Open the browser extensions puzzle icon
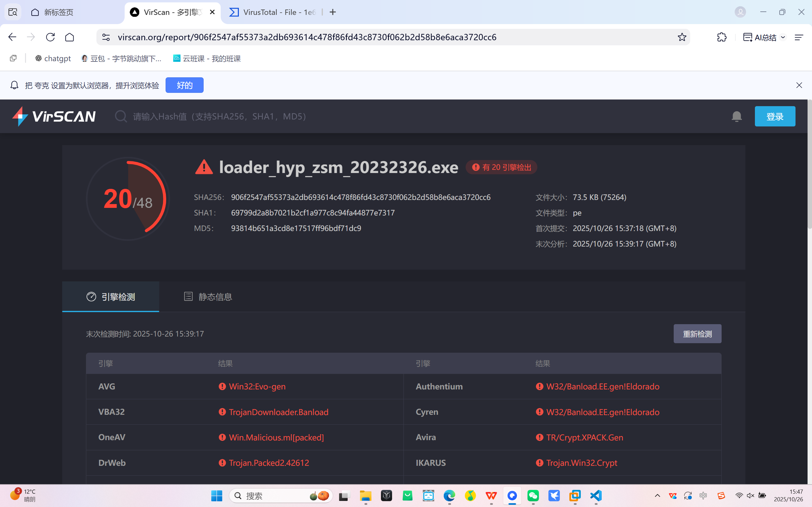Viewport: 812px width, 507px height. 721,37
